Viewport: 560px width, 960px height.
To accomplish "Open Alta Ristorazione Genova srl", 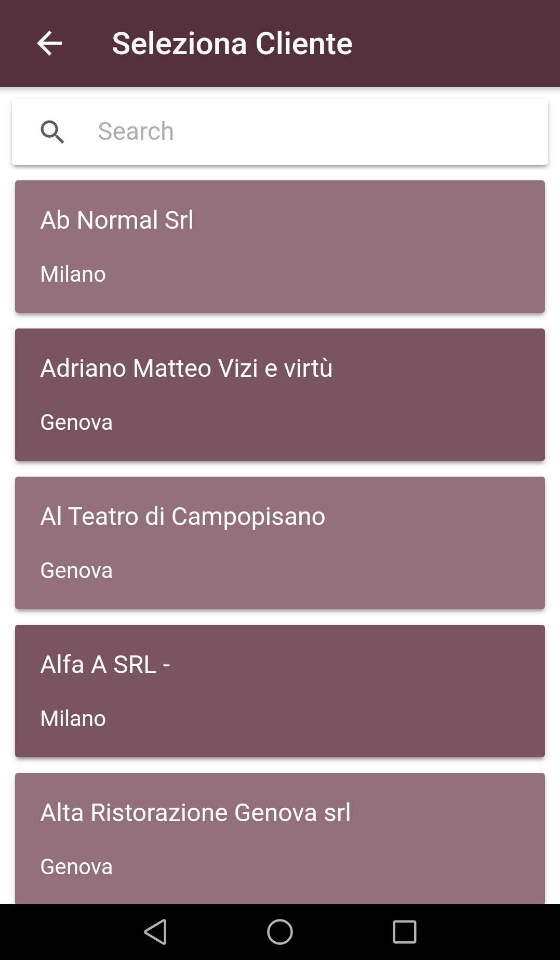I will click(x=195, y=813).
